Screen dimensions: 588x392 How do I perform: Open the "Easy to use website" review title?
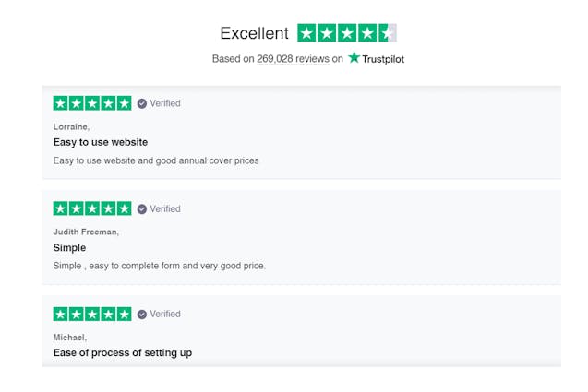[101, 142]
